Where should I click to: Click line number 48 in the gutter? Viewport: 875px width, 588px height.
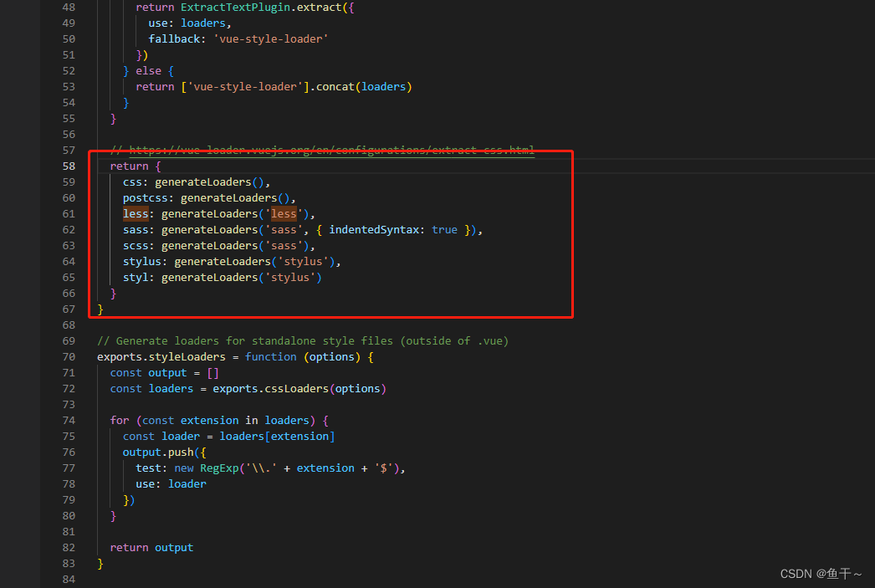(69, 8)
